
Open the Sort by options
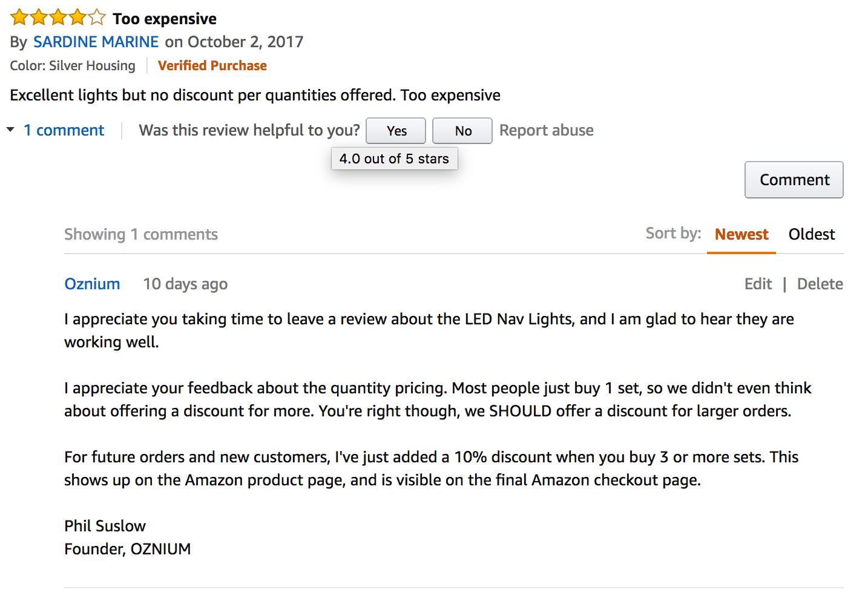click(673, 234)
